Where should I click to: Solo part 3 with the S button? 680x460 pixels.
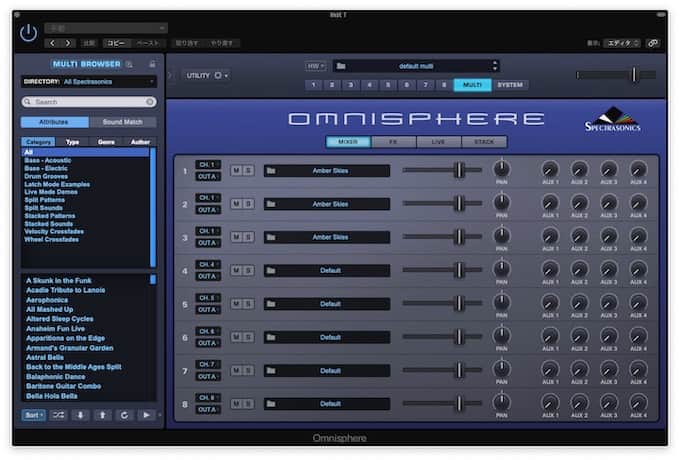[248, 237]
